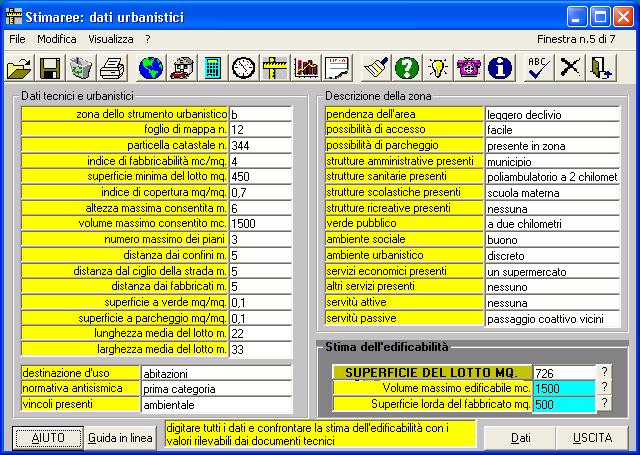Viewport: 640px width, 455px height.
Task: Click the USCITA button
Action: 592,438
